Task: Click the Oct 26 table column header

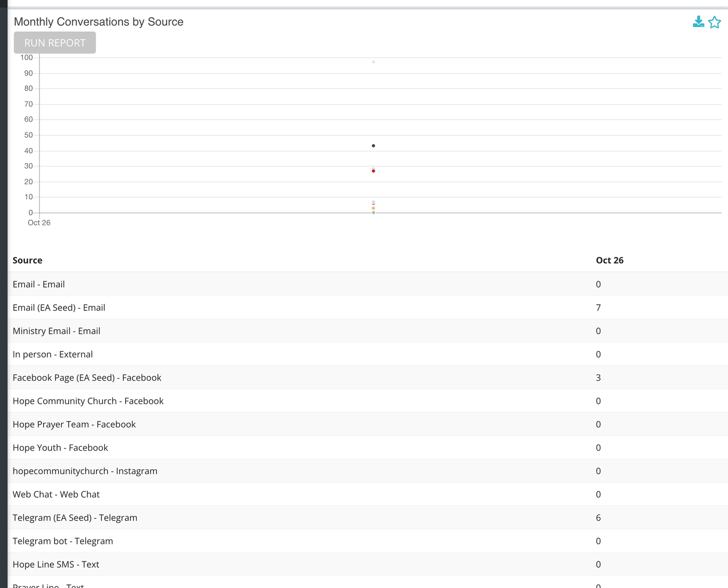Action: [x=609, y=260]
